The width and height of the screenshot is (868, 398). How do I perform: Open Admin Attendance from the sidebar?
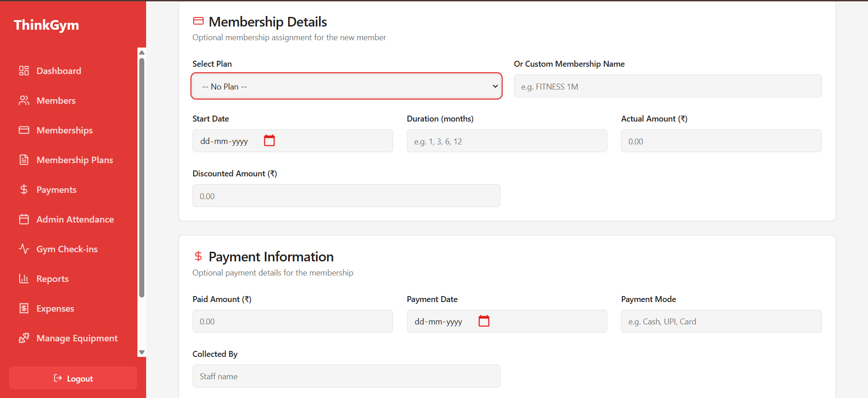coord(75,219)
